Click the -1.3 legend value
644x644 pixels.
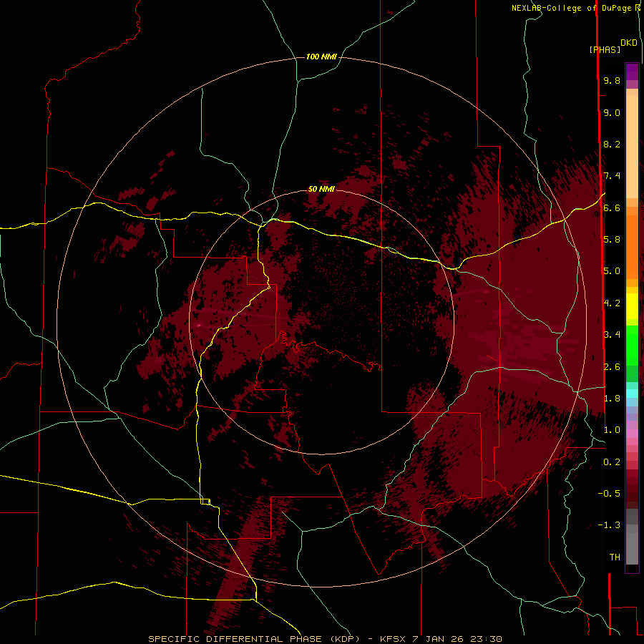pyautogui.click(x=609, y=525)
